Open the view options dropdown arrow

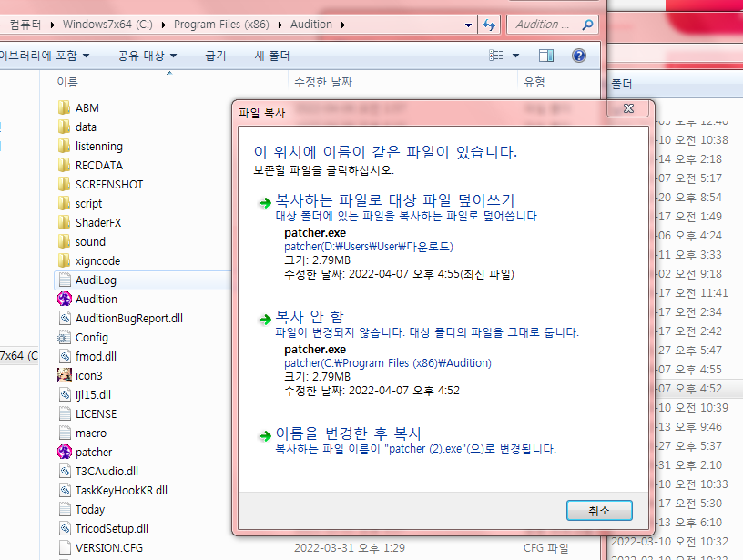pyautogui.click(x=515, y=56)
